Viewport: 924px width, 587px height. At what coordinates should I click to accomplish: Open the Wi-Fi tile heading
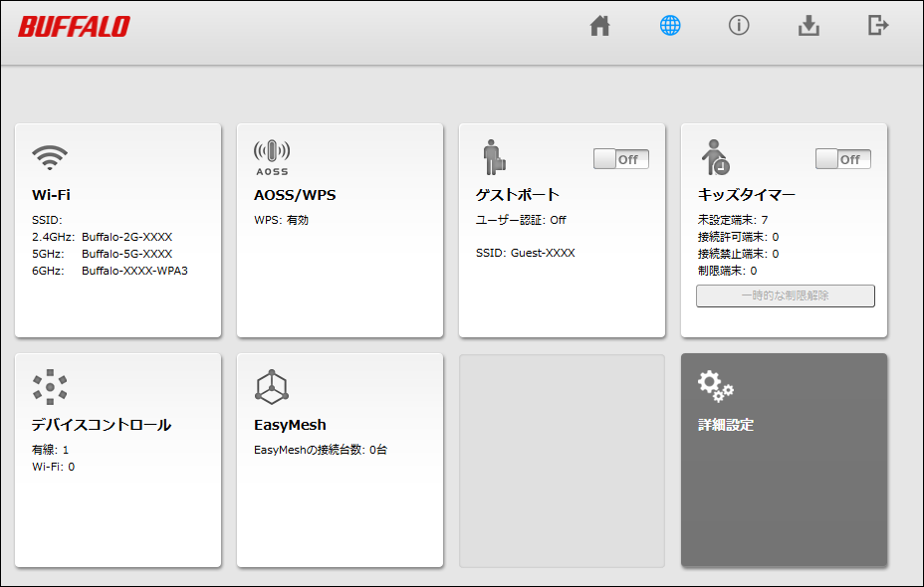pyautogui.click(x=51, y=195)
